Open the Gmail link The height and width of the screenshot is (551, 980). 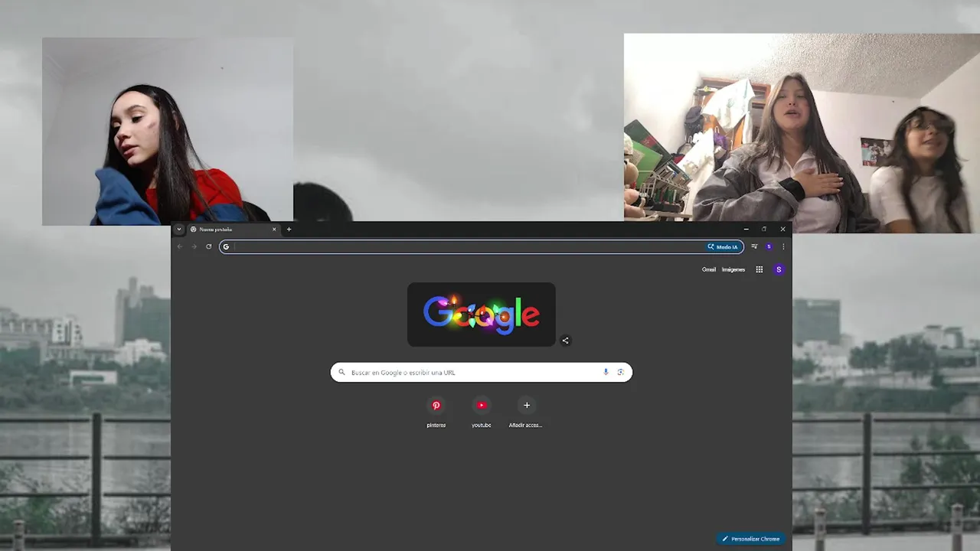click(x=709, y=269)
